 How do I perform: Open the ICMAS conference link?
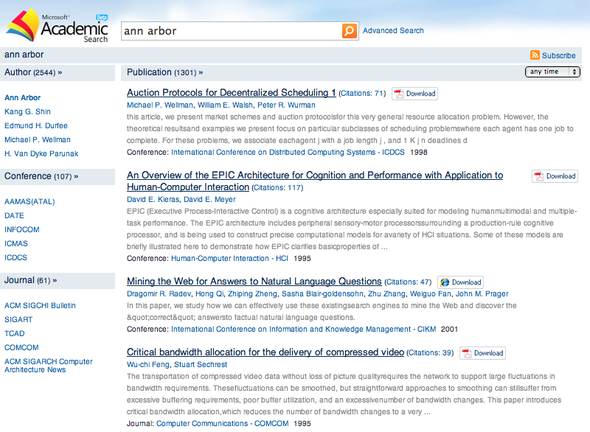16,243
